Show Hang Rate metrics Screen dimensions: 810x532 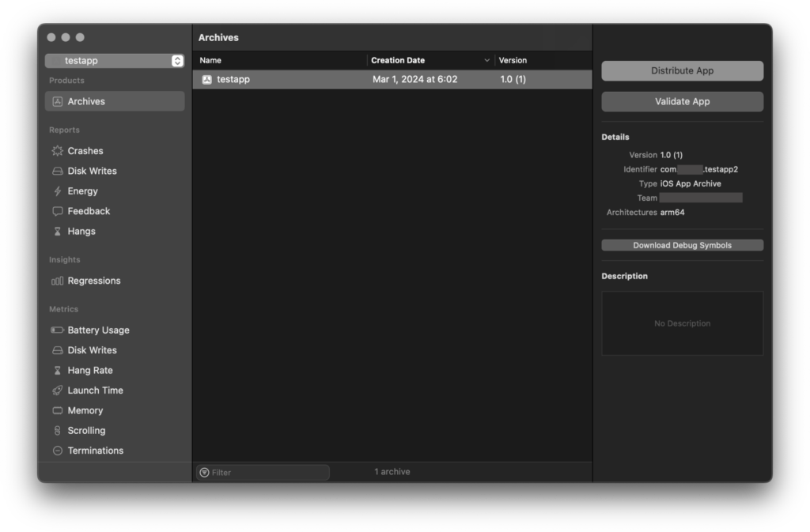pos(115,371)
